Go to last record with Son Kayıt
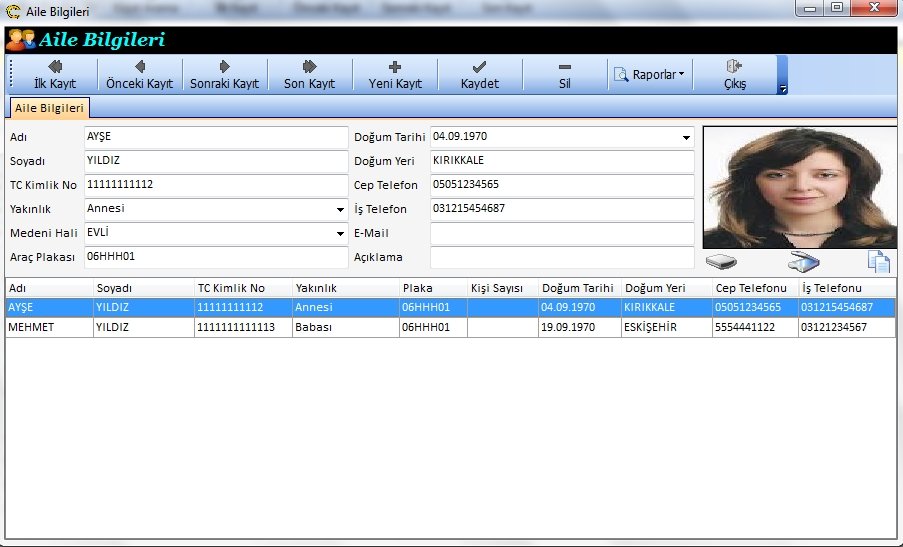The width and height of the screenshot is (903, 547). point(309,75)
